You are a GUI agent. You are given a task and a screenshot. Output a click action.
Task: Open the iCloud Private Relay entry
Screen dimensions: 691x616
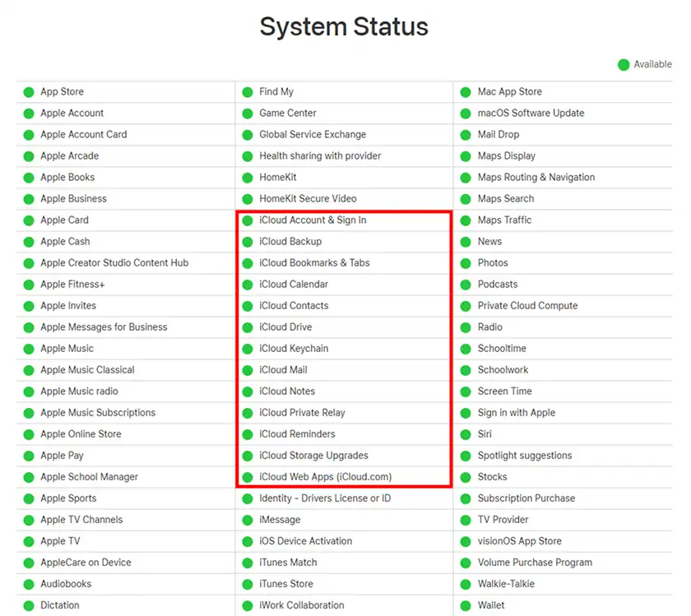303,412
